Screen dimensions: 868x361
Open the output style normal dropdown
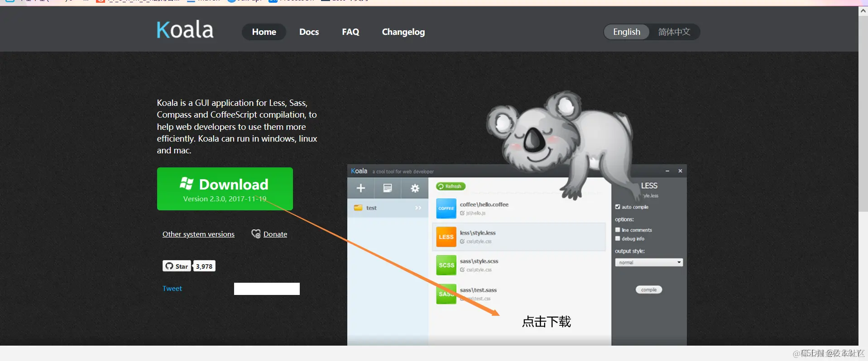pos(648,262)
